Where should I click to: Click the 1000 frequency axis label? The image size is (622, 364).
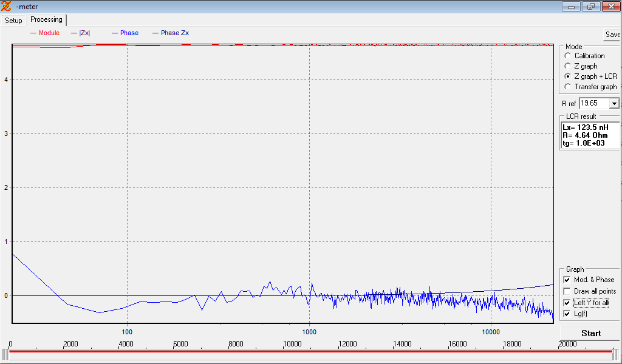(x=309, y=331)
